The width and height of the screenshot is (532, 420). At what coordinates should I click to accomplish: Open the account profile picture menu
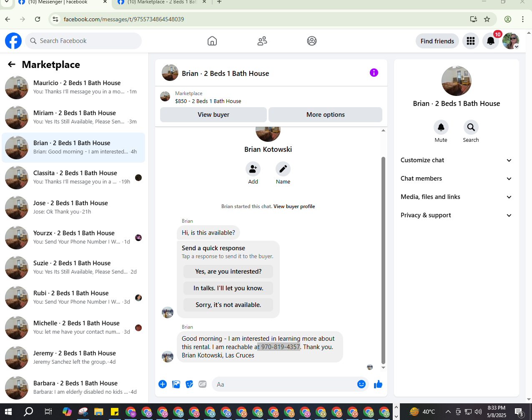[511, 41]
